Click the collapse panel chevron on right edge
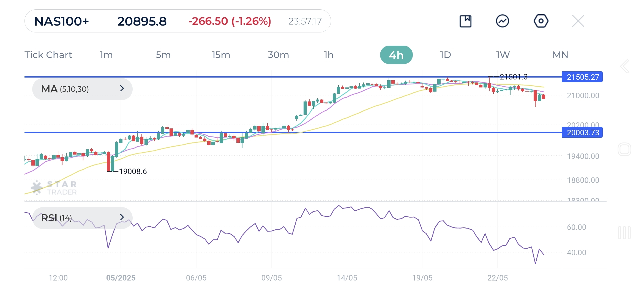644x297 pixels. (625, 66)
